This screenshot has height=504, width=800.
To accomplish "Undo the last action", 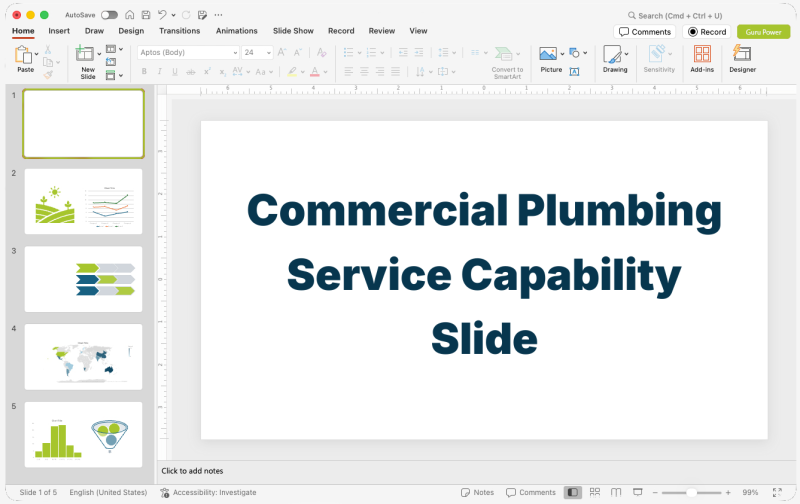I will [162, 15].
